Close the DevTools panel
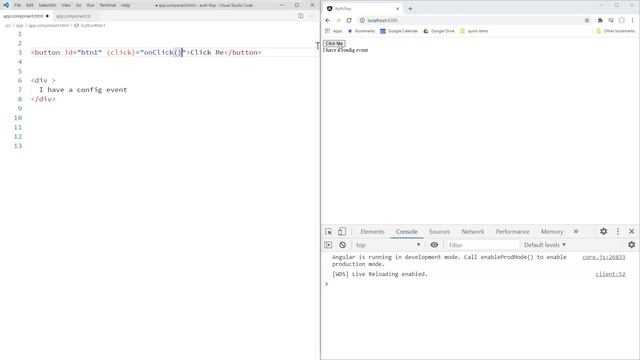This screenshot has width=640, height=360. (x=631, y=231)
